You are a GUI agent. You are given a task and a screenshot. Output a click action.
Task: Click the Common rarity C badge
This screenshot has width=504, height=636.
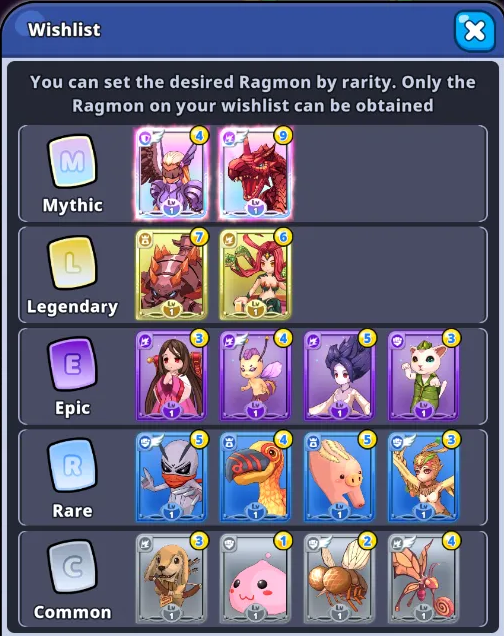[x=73, y=567]
